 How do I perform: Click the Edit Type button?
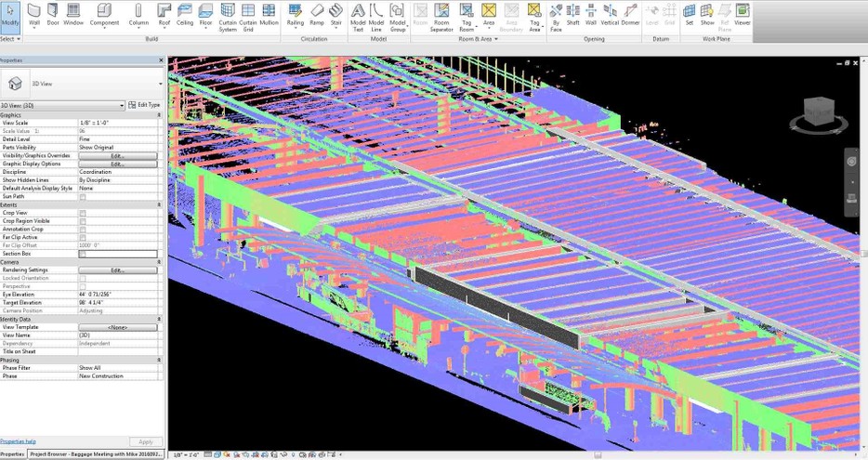coord(144,105)
